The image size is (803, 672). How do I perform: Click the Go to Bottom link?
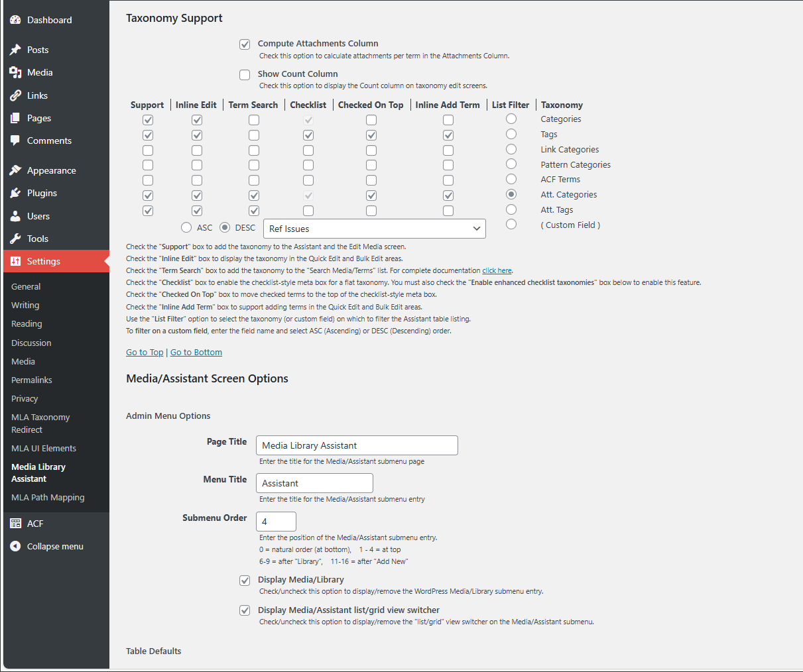pos(196,352)
